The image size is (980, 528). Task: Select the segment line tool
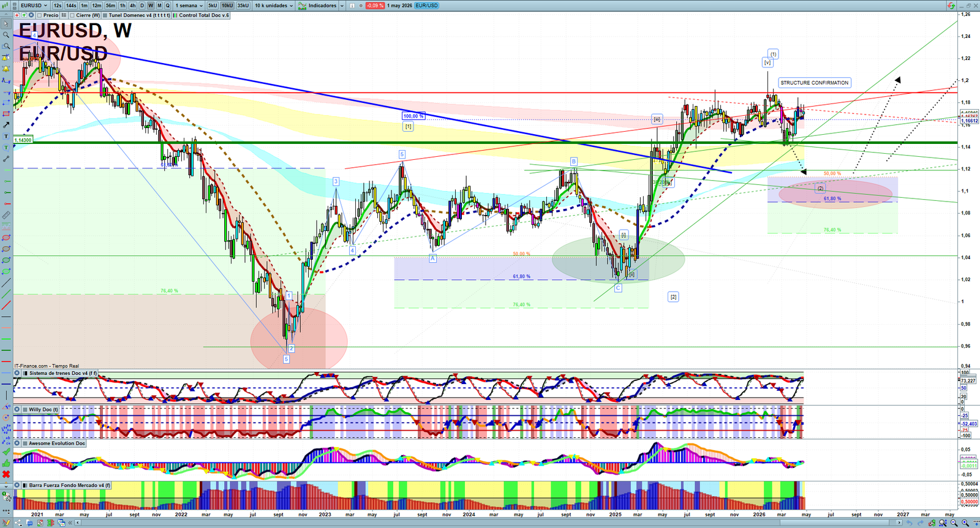(6, 159)
